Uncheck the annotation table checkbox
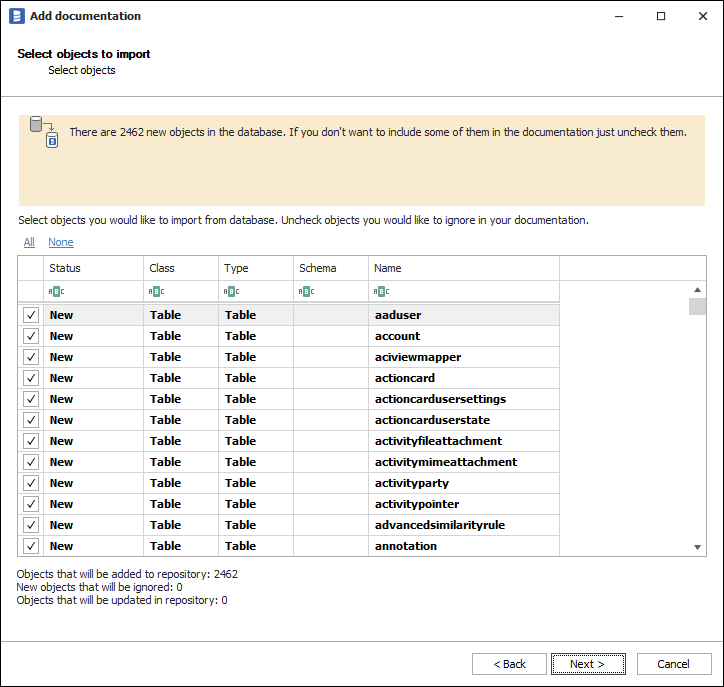 31,546
